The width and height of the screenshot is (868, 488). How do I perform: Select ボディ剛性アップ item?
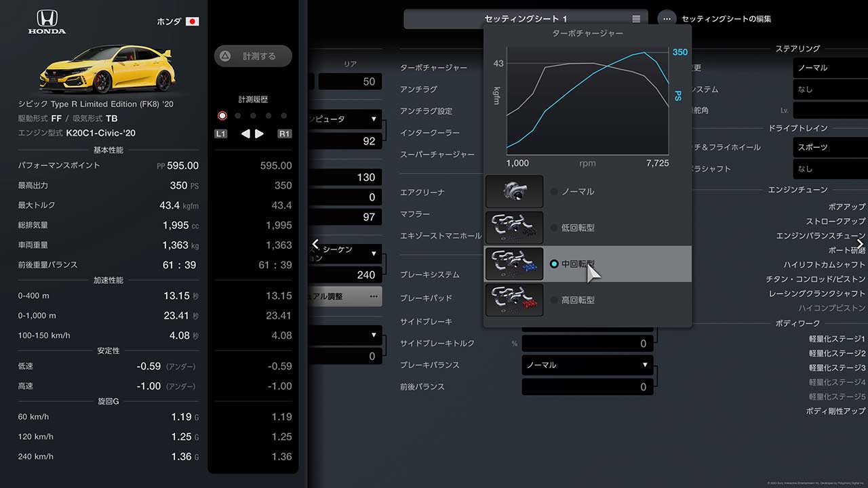835,411
